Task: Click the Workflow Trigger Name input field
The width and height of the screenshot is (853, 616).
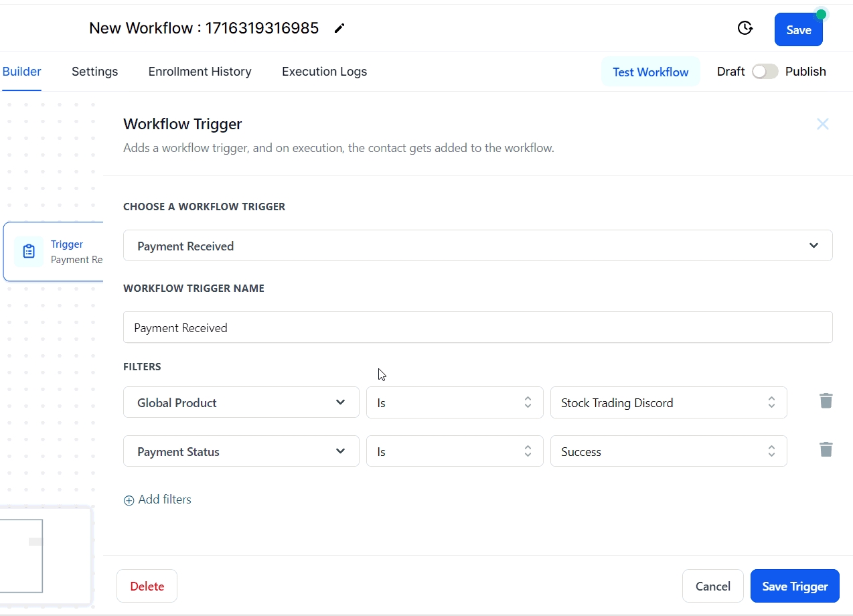Action: 477,327
